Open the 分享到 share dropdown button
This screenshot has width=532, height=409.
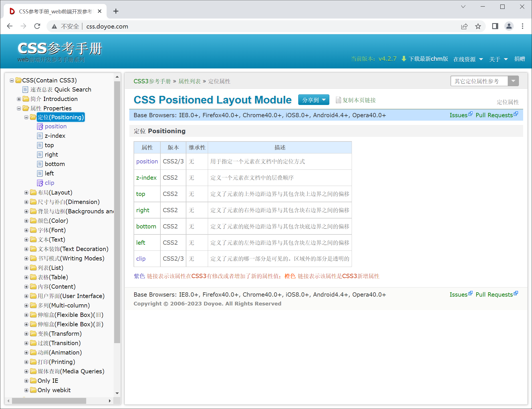tap(313, 100)
